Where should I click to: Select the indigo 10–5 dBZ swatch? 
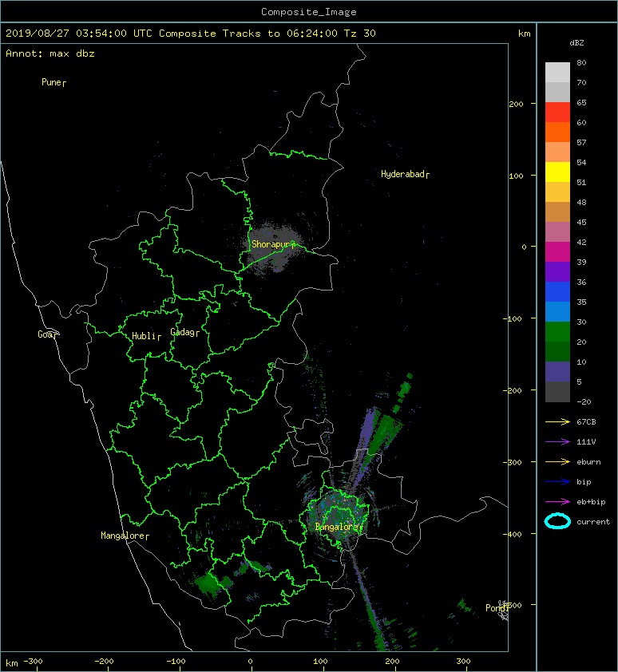click(557, 371)
